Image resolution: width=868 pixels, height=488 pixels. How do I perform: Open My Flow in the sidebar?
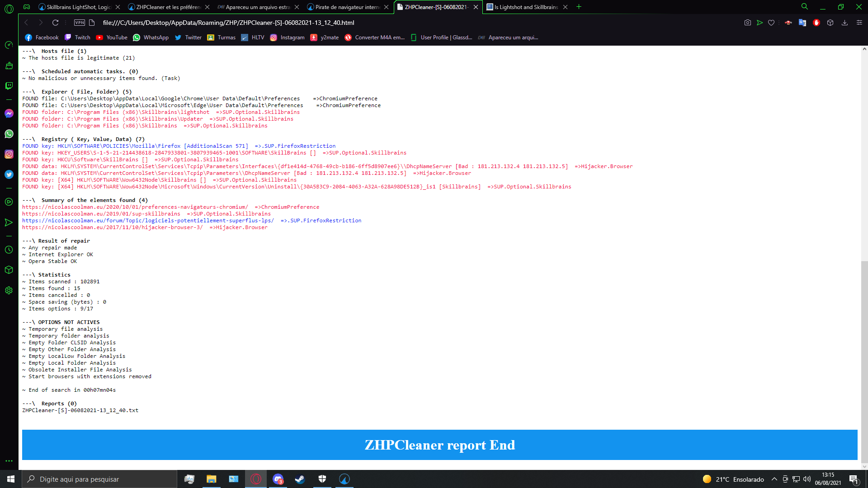point(9,222)
